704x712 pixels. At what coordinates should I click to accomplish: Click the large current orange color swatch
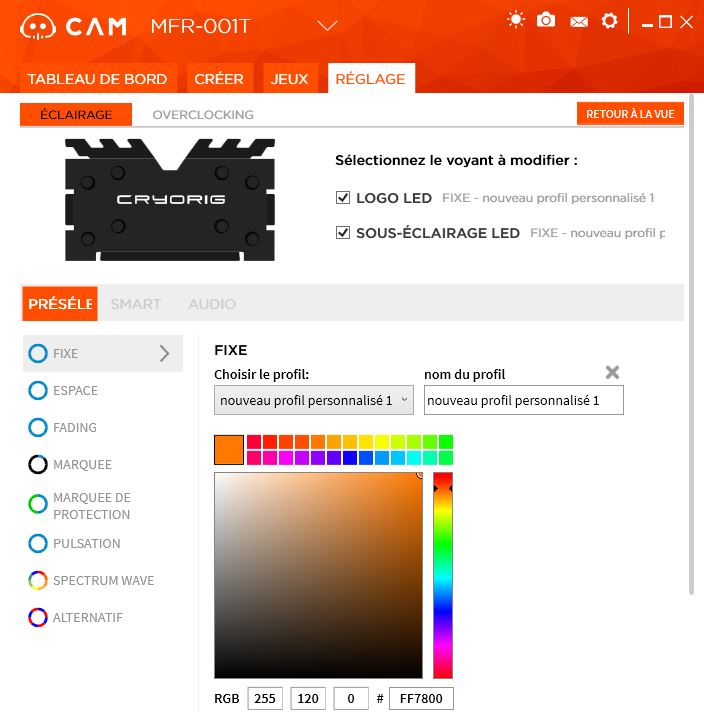click(229, 450)
